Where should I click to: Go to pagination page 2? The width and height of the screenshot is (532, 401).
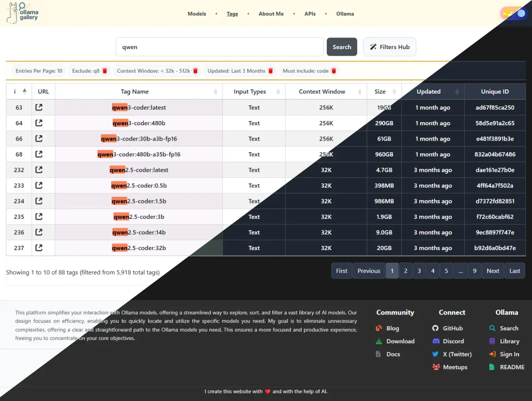(x=406, y=271)
